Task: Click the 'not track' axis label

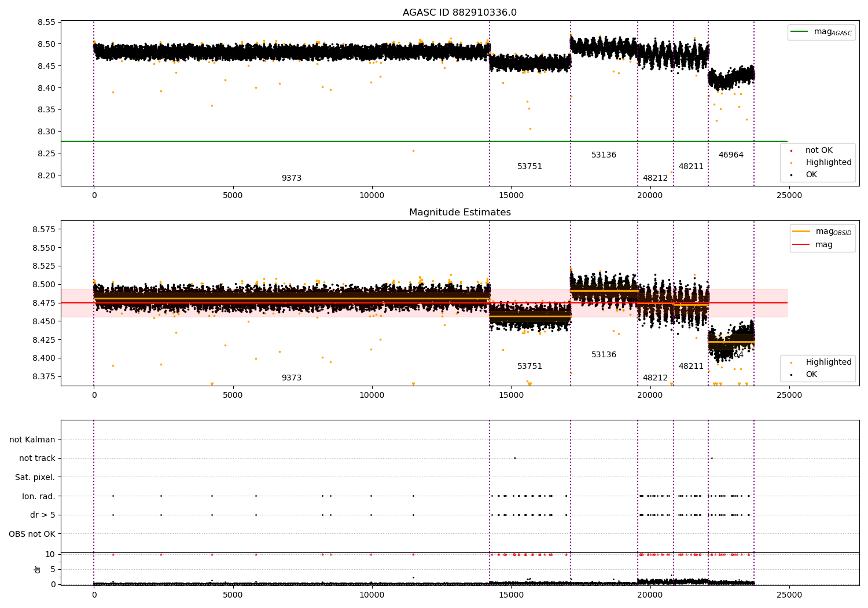Action: pos(37,458)
